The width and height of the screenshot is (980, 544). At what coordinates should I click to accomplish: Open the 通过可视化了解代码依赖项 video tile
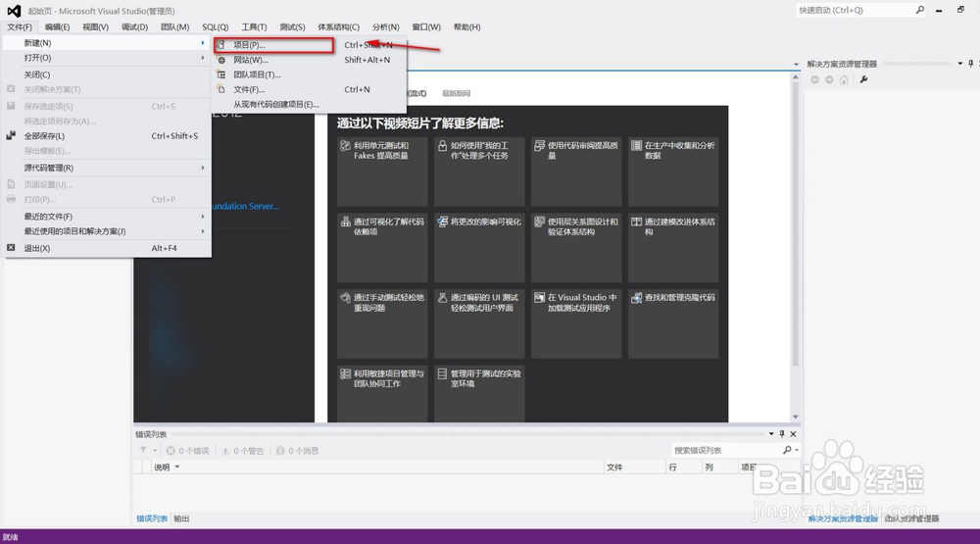click(382, 248)
